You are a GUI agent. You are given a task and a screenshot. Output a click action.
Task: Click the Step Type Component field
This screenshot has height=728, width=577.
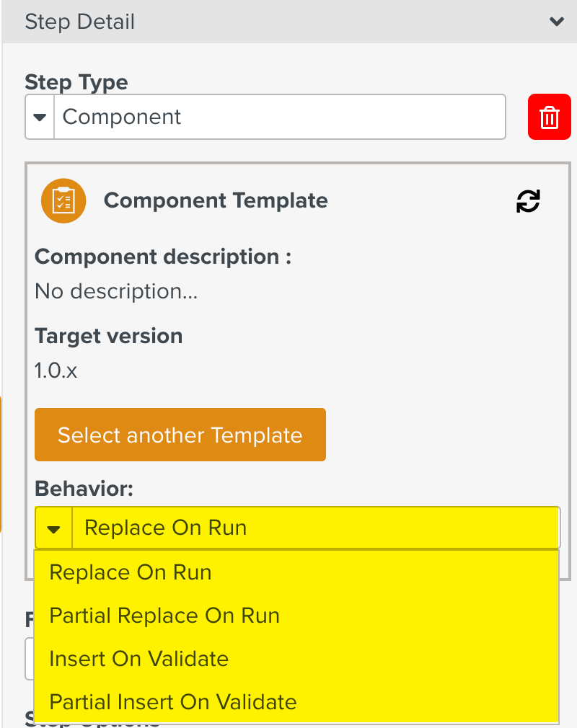(x=280, y=117)
